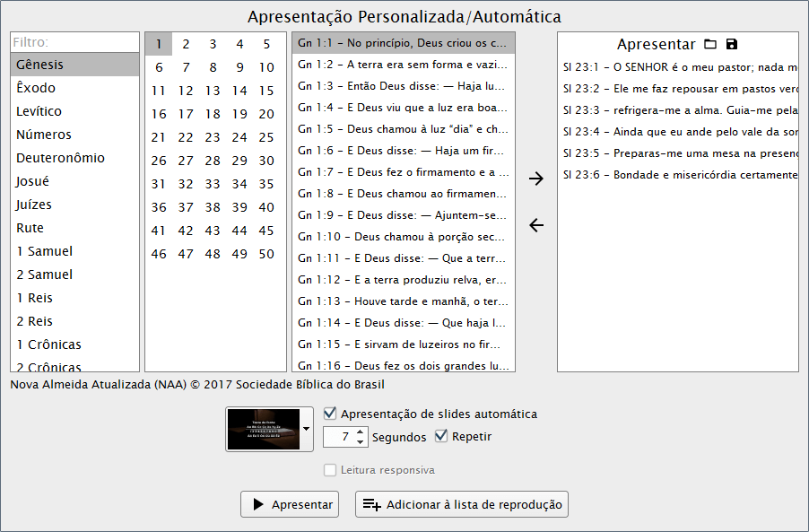Select chapter 23 in the grid
The image size is (809, 532).
coord(213,137)
